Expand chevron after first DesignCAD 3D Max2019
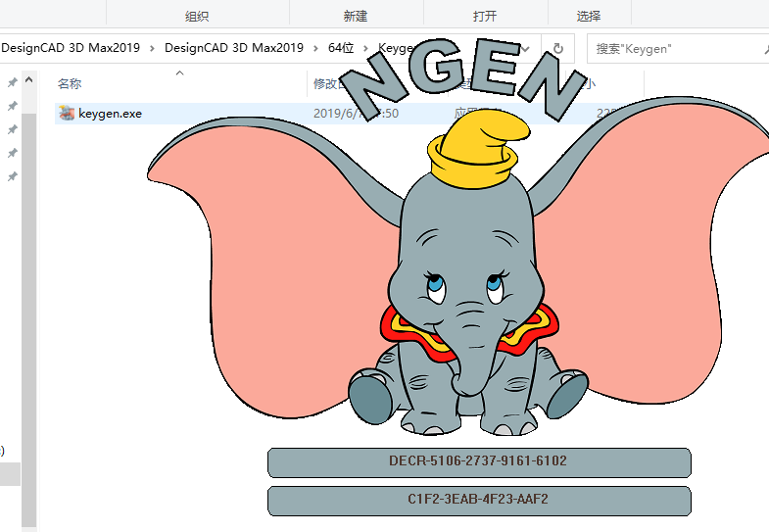 tap(152, 48)
